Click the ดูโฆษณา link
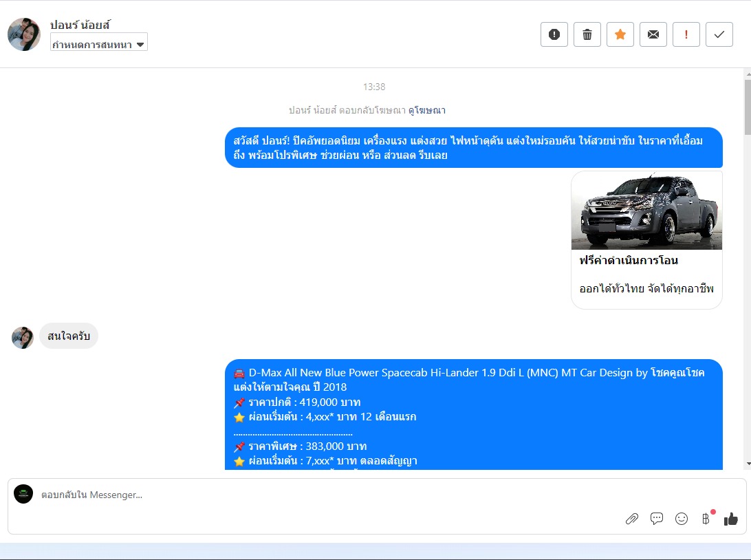751x560 pixels. pos(427,110)
